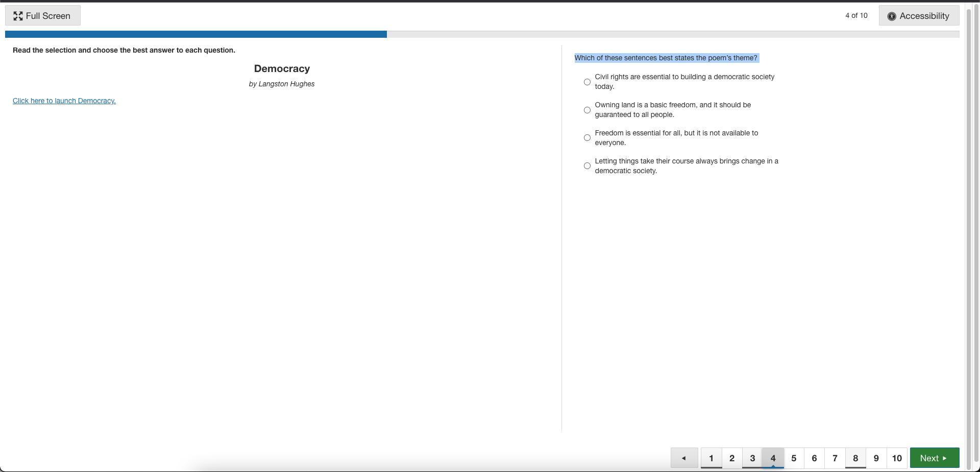Choose 'Freedom is essential for all' option

pos(587,137)
